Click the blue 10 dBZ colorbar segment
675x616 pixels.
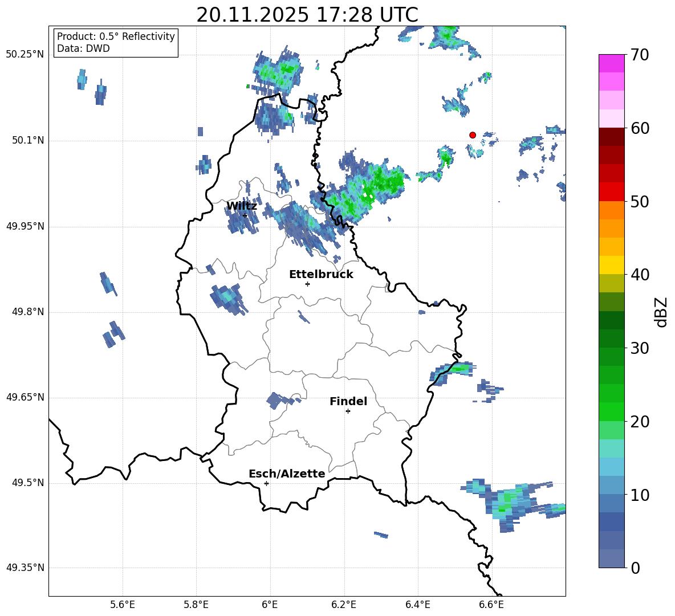(x=611, y=486)
